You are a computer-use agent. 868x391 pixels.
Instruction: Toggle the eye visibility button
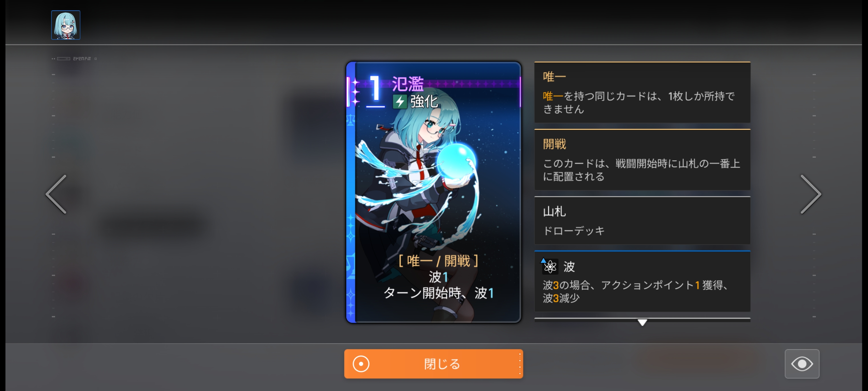(x=802, y=364)
